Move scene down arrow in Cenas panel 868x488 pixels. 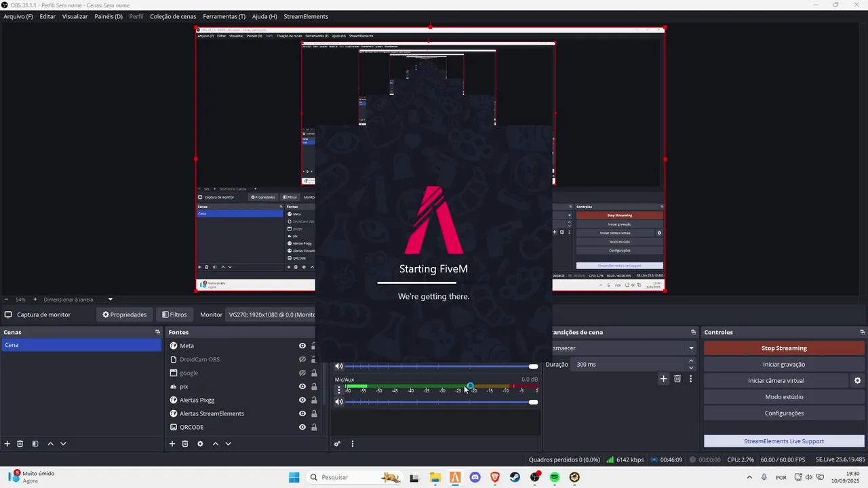(63, 444)
